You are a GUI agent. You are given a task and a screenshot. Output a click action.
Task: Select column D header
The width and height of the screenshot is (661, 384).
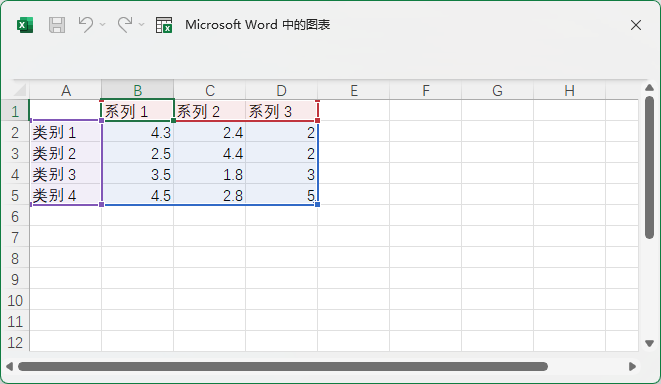click(281, 90)
